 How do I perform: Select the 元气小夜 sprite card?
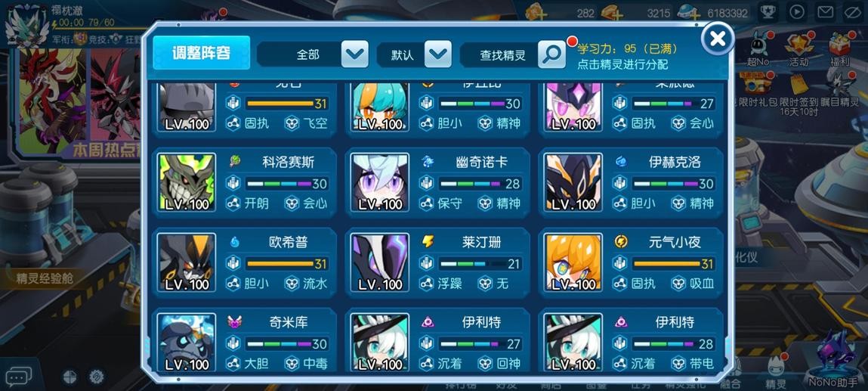point(631,262)
